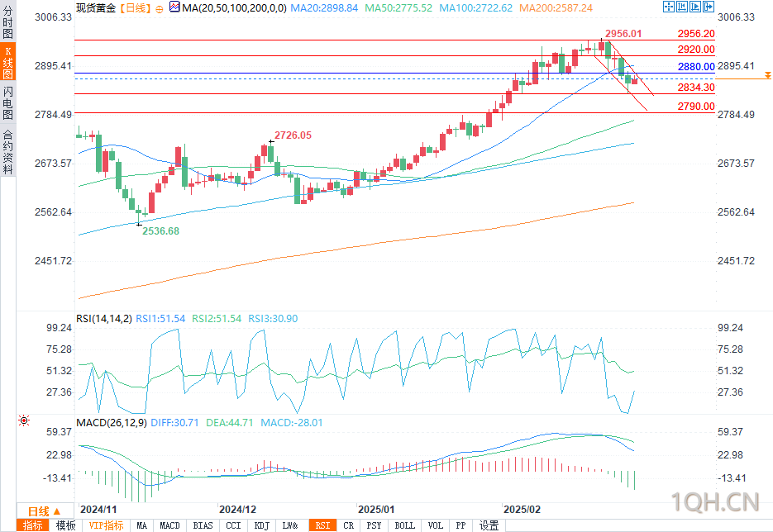773x532 pixels.
Task: Click the orange circle icon beside 日线 label
Action: [x=160, y=9]
